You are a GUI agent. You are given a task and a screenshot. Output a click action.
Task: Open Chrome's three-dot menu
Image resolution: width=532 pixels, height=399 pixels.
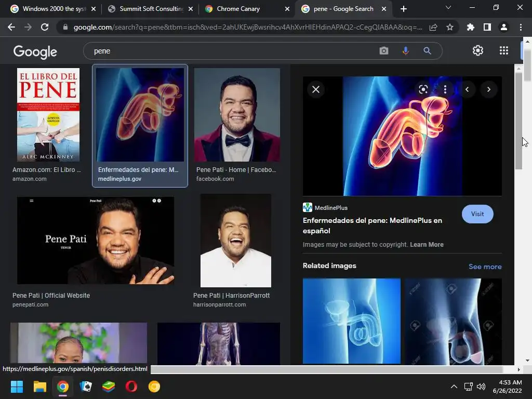[x=521, y=27]
